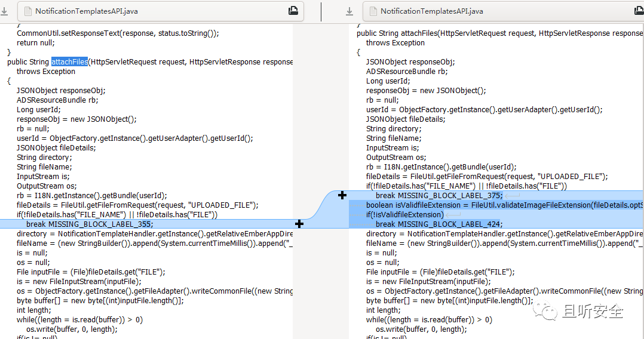This screenshot has height=339, width=644.
Task: Click 'Long userId;' in the right pane
Action: tap(388, 81)
